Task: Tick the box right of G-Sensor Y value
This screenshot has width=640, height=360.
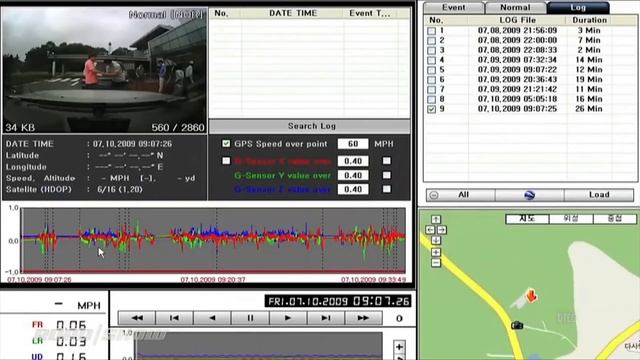Action: click(x=387, y=175)
